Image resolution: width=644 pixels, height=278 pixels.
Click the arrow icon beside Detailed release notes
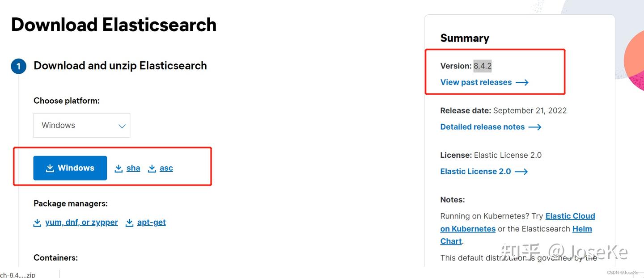coord(535,127)
